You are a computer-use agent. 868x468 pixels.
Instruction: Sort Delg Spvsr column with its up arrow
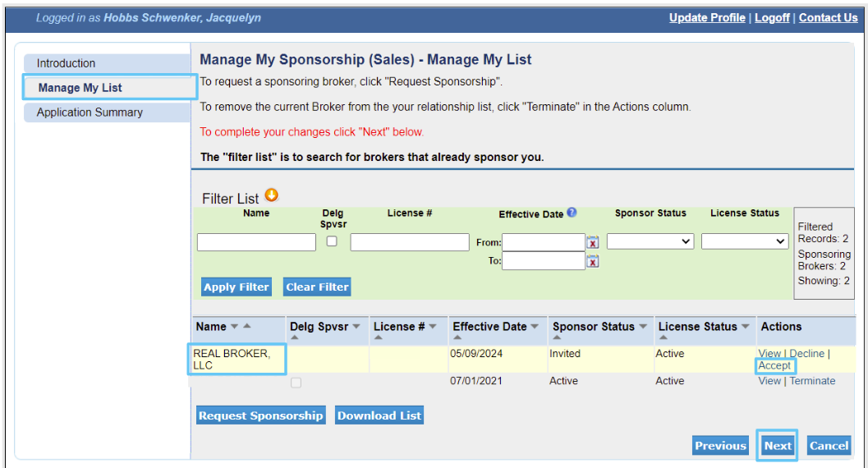pos(295,337)
